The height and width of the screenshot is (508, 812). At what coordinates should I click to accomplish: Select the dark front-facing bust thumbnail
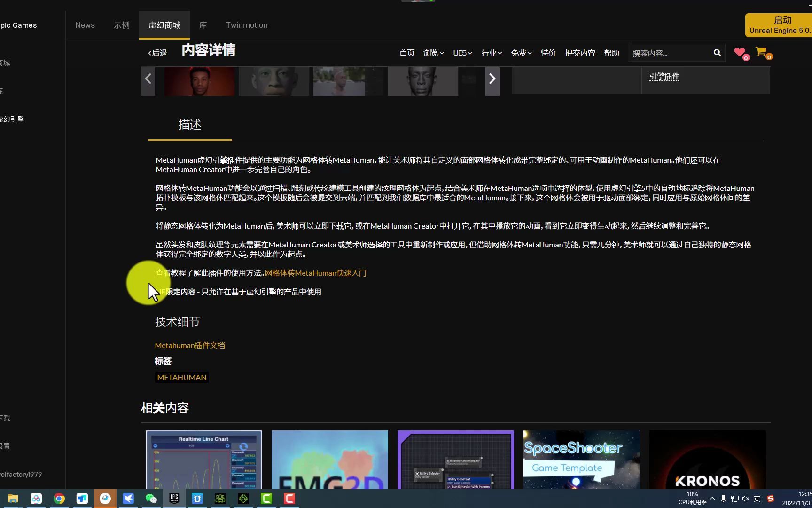pyautogui.click(x=423, y=81)
